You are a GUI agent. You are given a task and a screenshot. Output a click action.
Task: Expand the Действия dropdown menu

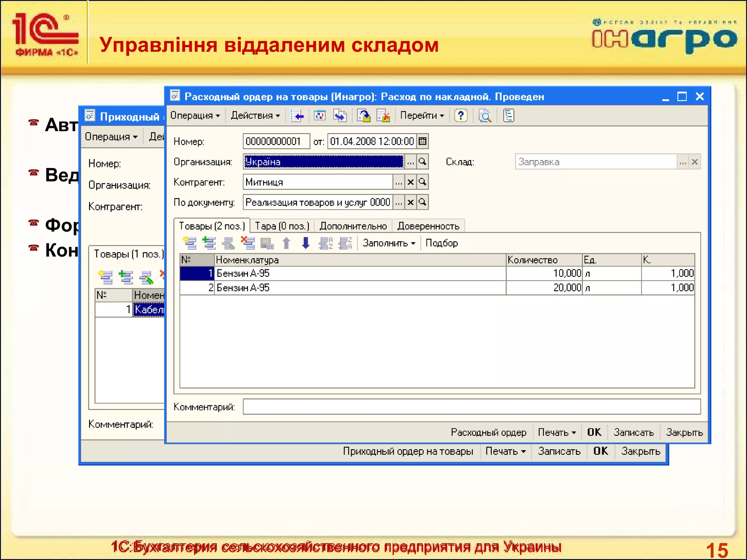(x=255, y=116)
